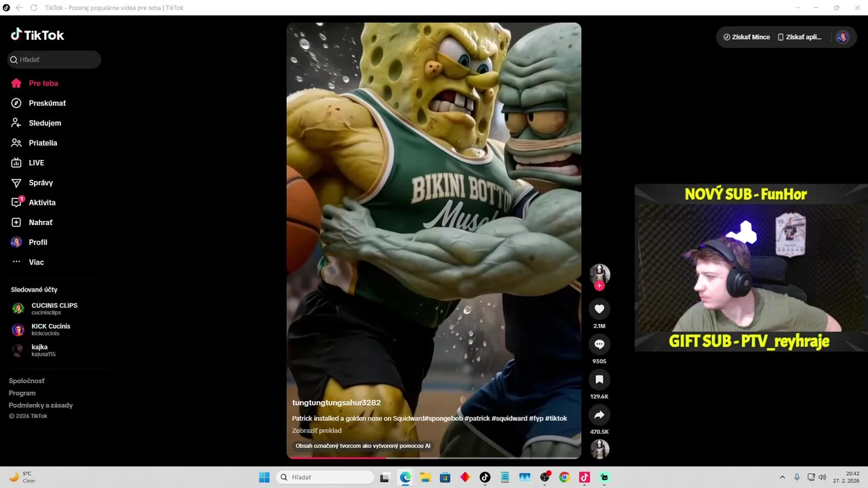The image size is (868, 488).
Task: Open Profil in the sidebar
Action: click(x=29, y=242)
